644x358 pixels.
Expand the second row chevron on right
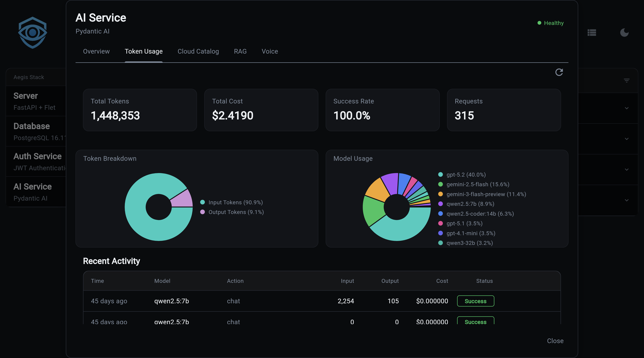pos(626,139)
